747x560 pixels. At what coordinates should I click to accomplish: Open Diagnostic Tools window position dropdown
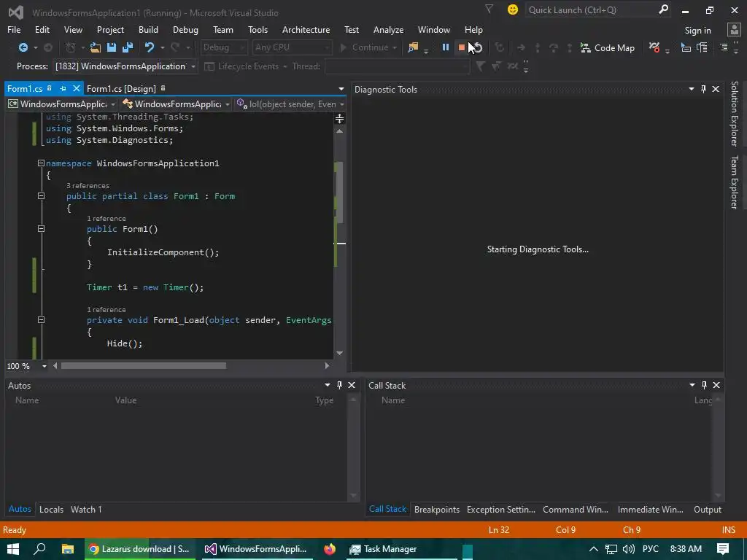pos(692,89)
